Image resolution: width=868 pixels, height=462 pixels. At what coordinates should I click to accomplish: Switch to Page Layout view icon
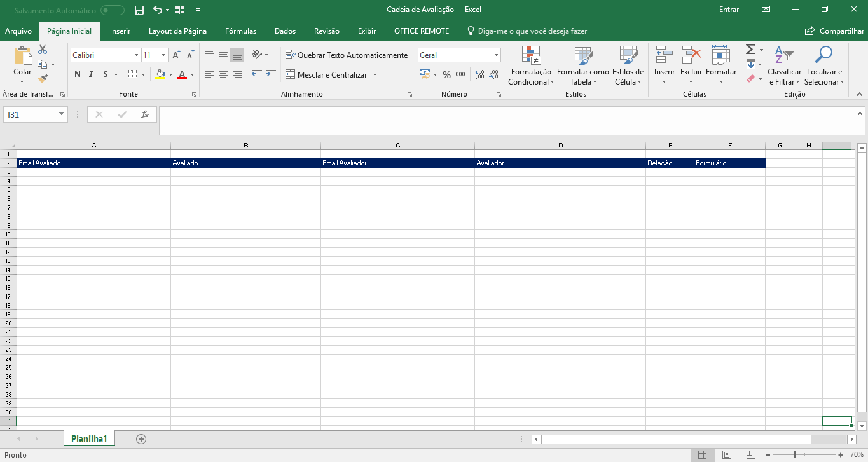[727, 455]
